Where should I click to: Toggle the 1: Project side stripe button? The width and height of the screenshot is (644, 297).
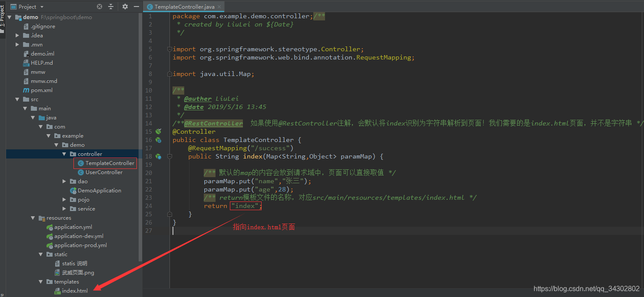coord(3,19)
